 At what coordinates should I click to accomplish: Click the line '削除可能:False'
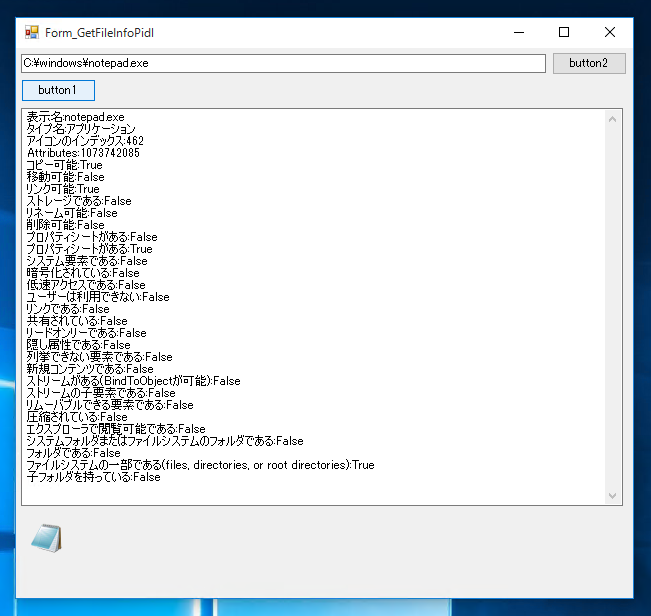point(66,225)
